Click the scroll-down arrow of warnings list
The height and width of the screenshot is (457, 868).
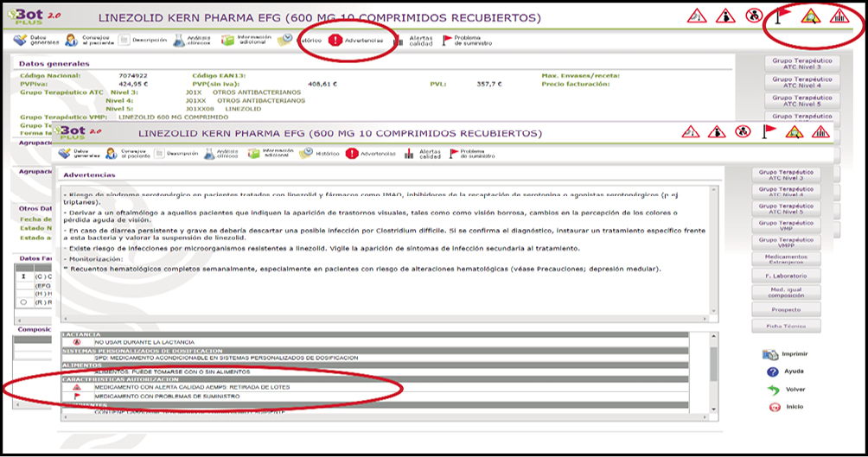point(713,411)
